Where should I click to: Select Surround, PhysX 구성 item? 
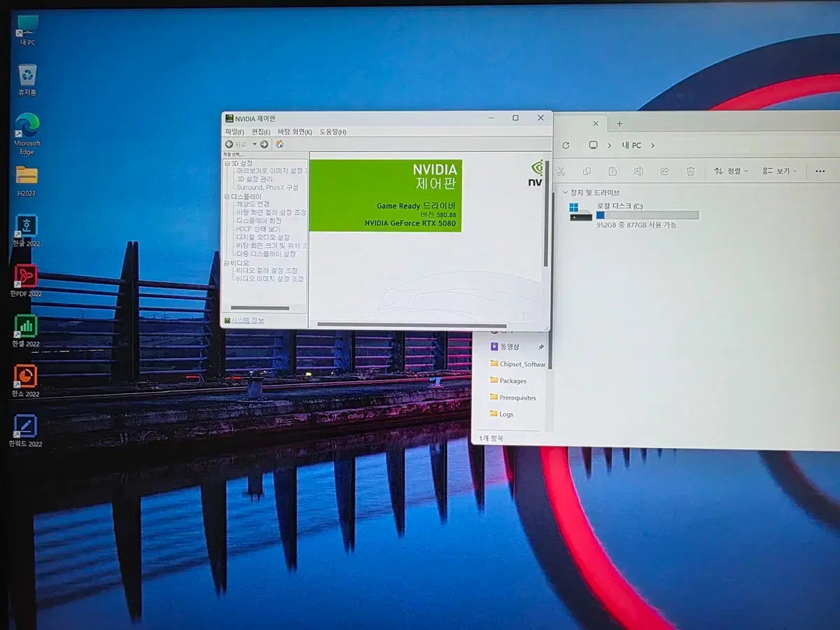click(x=267, y=188)
